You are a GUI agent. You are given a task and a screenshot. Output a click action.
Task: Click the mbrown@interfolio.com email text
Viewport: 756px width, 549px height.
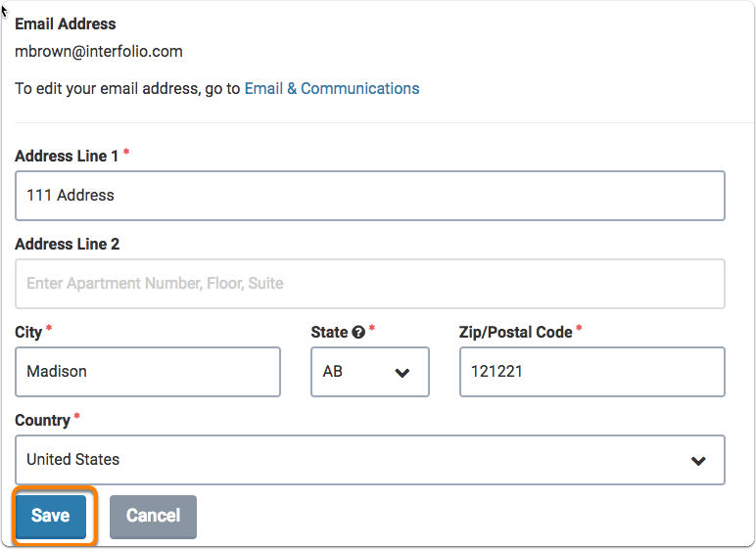click(x=98, y=52)
